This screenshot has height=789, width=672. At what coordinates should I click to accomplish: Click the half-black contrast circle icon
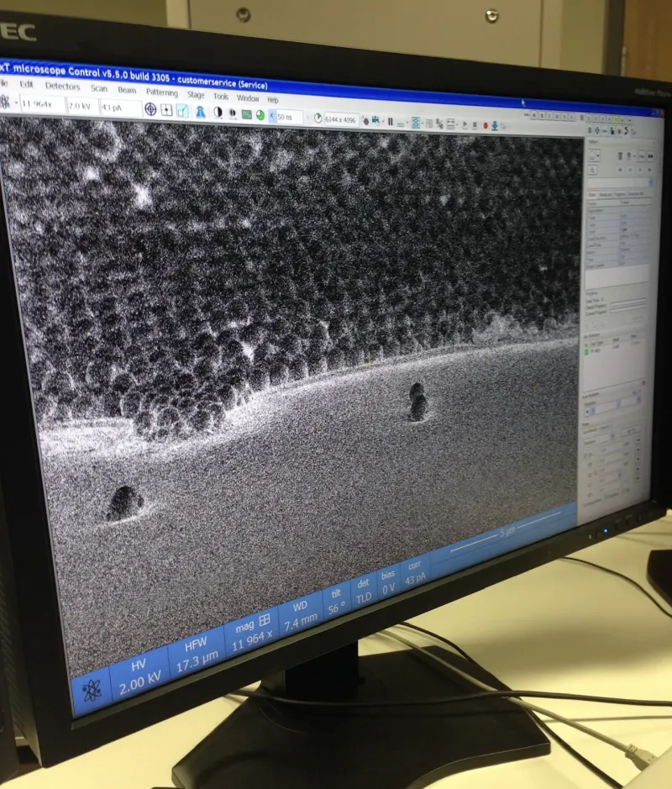[218, 113]
